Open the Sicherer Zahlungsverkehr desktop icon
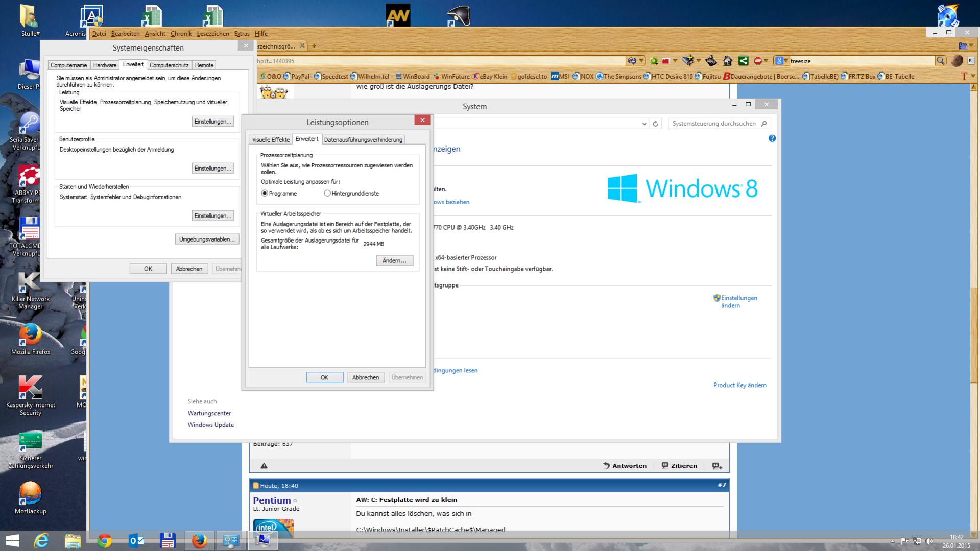This screenshot has width=980, height=551. click(x=31, y=450)
